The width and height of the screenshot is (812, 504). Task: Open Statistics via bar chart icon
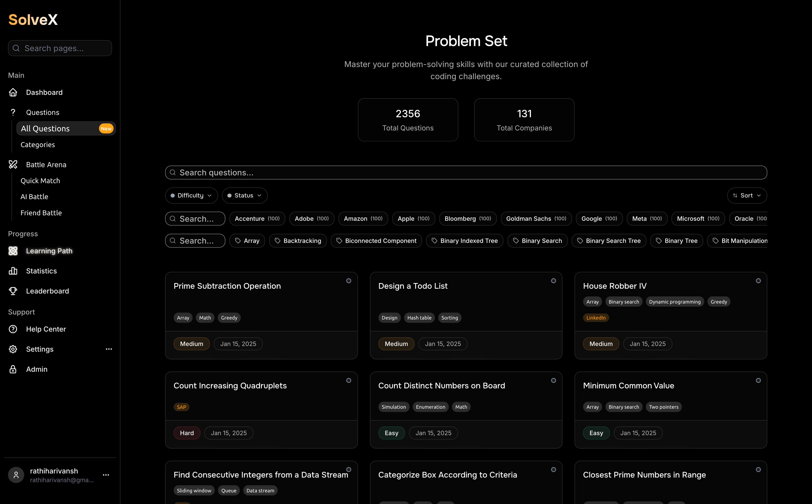pos(13,271)
